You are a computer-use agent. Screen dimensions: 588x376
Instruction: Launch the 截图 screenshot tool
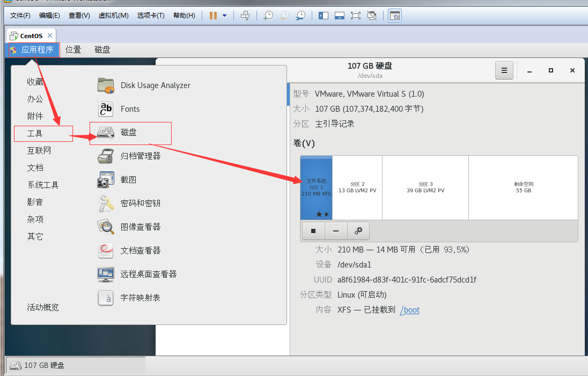[117, 179]
